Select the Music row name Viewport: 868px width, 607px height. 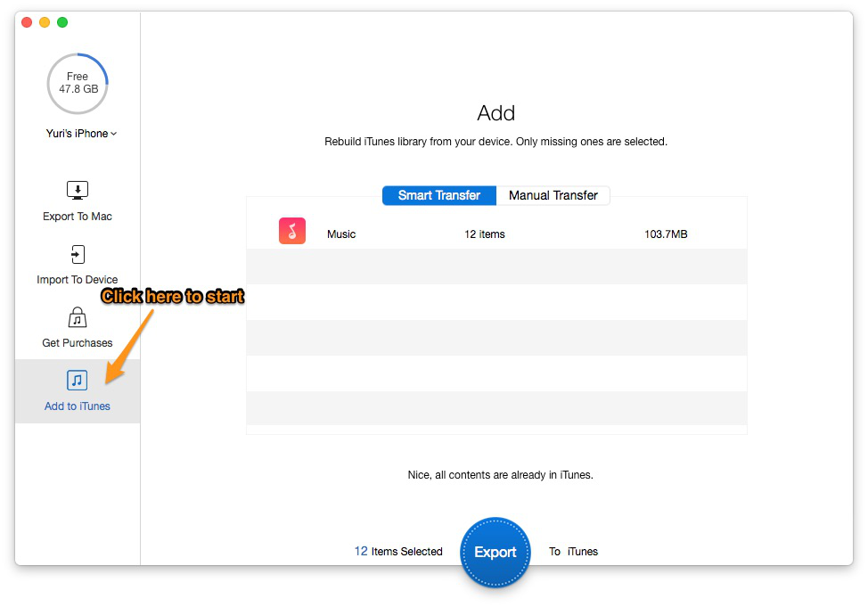(341, 234)
